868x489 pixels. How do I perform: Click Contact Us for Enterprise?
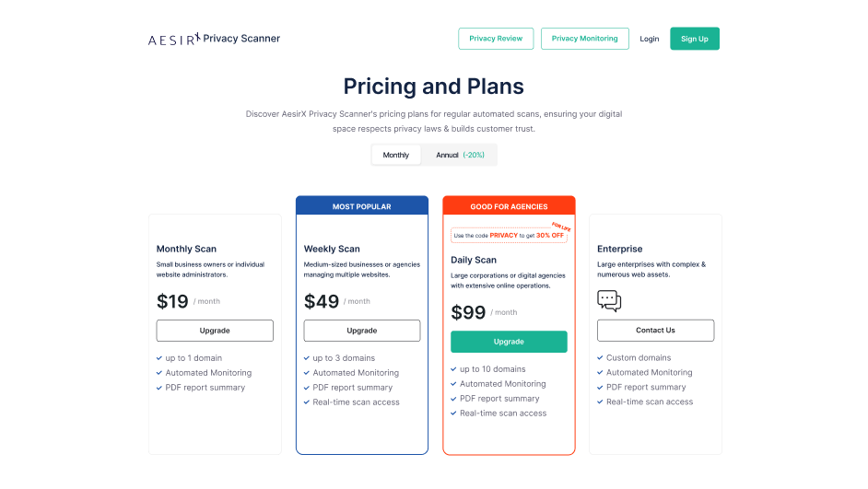(655, 331)
